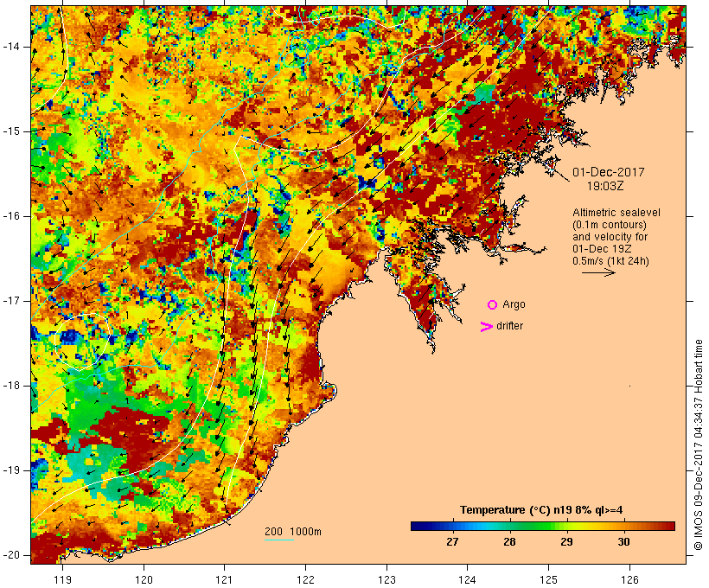Viewport: 709px width, 588px height.
Task: Click the IMOS copyright timestamp text
Action: pyautogui.click(x=699, y=445)
